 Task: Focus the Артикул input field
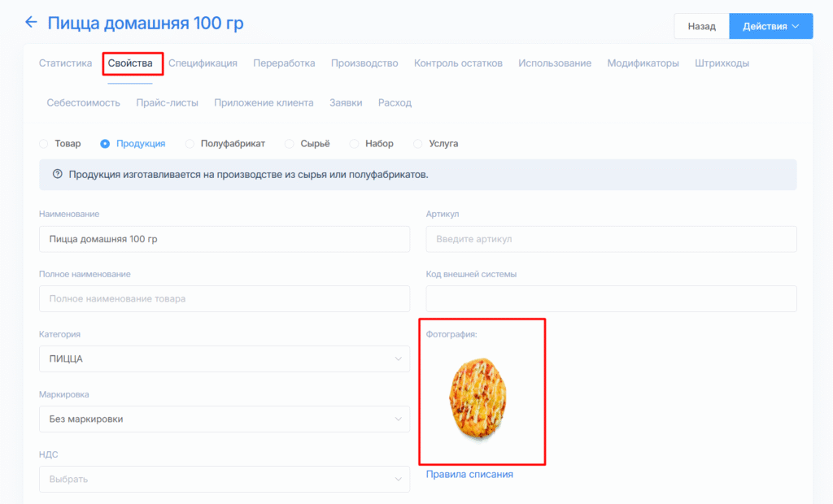coord(611,239)
